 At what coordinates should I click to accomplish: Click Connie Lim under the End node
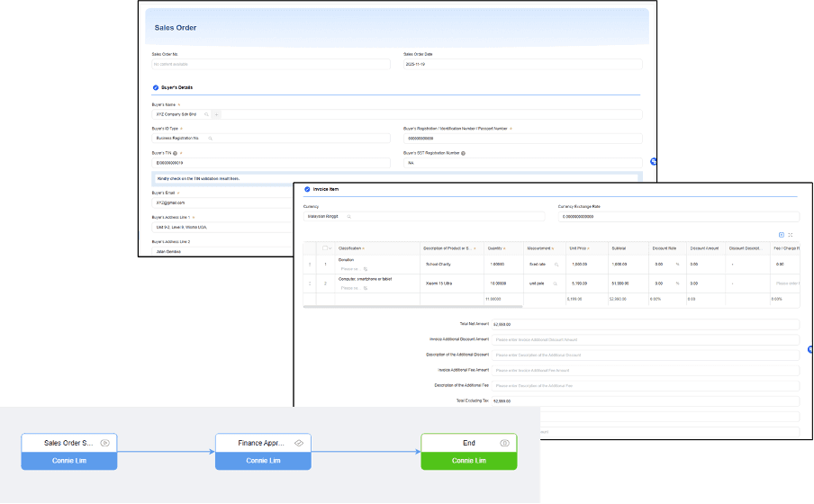(469, 461)
